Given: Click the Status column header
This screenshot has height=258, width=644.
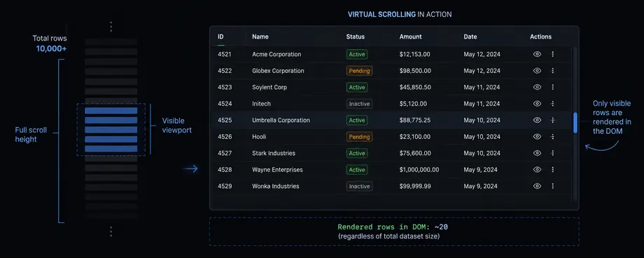Looking at the screenshot, I should click(356, 36).
